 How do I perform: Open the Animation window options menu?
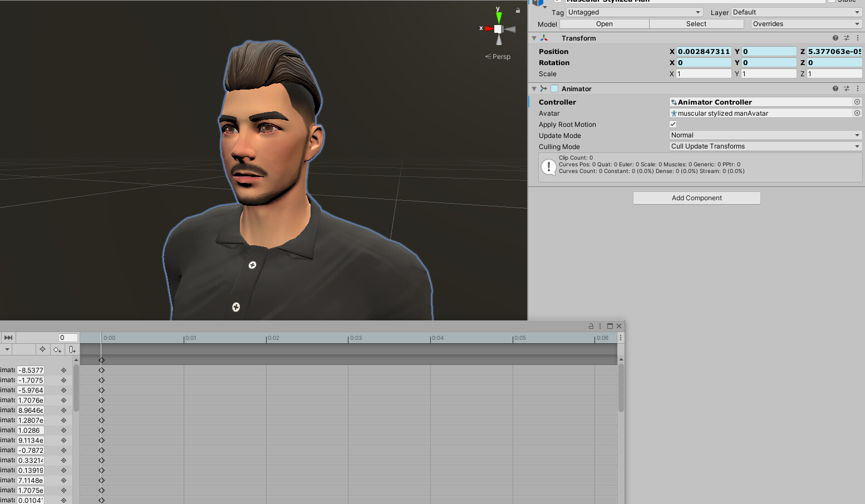tap(599, 326)
